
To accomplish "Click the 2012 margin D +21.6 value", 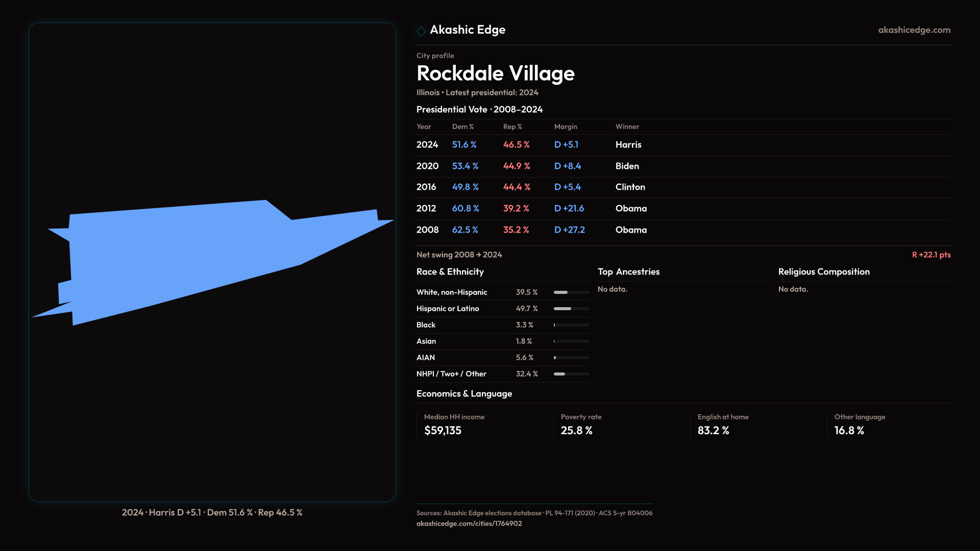I will [569, 209].
